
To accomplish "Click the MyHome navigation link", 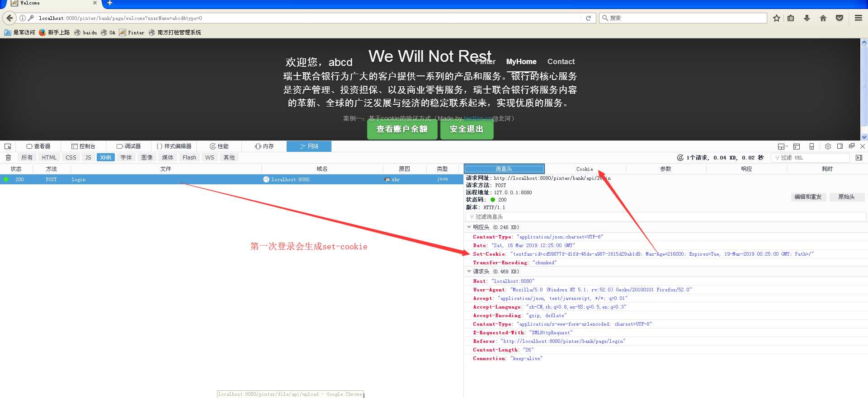I will click(x=521, y=62).
